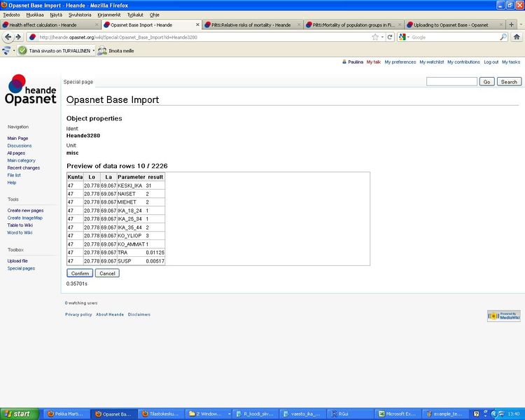The width and height of the screenshot is (525, 420).
Task: Open the Tilastokeskus Firefox taskbar item
Action: point(161,414)
